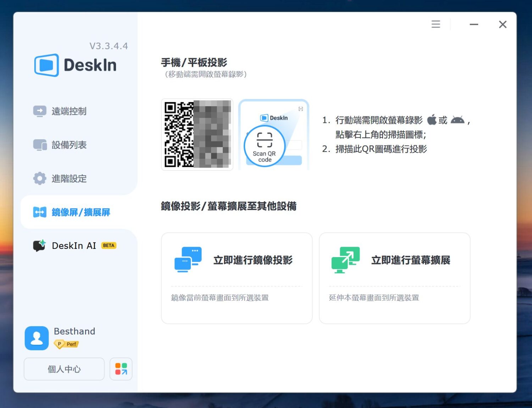
Task: Click text 延伸本螢幕畫面到所選裝置
Action: click(374, 298)
